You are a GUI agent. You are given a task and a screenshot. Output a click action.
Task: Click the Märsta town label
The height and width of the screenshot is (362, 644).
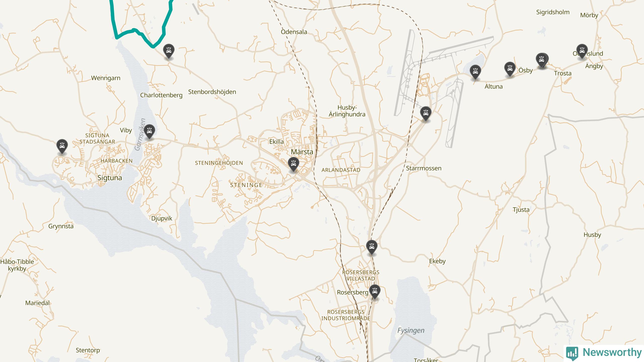click(x=302, y=152)
